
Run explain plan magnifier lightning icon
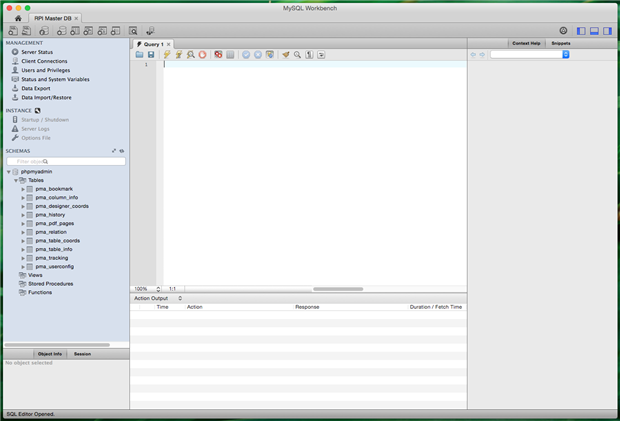click(x=191, y=55)
